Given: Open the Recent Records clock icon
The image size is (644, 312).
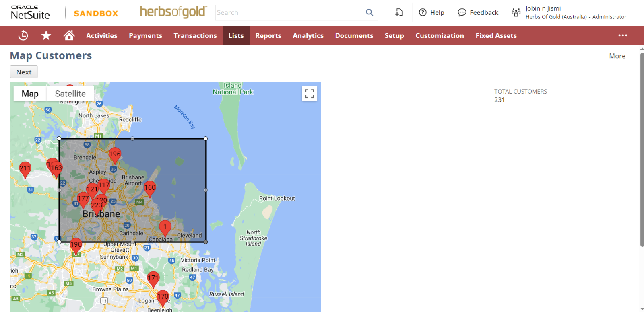Looking at the screenshot, I should point(23,35).
